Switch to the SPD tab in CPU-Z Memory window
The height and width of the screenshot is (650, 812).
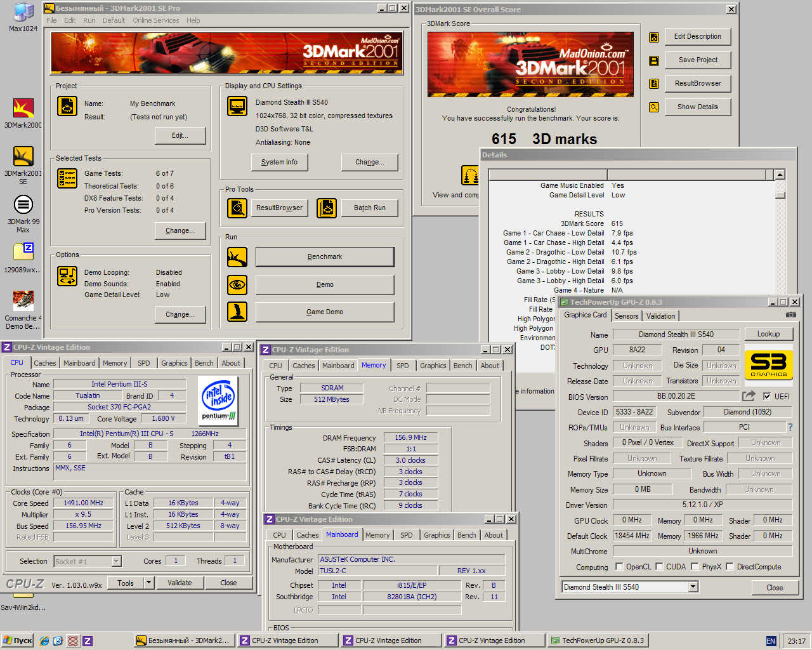coord(403,366)
